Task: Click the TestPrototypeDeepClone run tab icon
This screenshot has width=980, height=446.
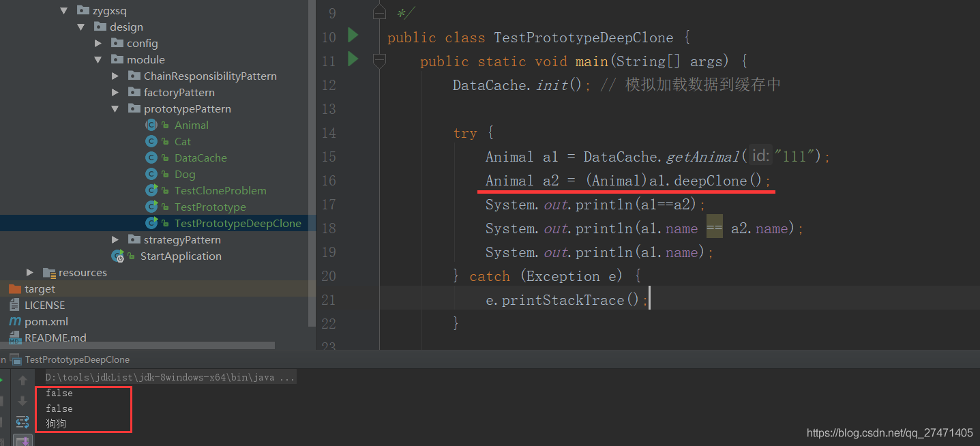Action: click(15, 359)
